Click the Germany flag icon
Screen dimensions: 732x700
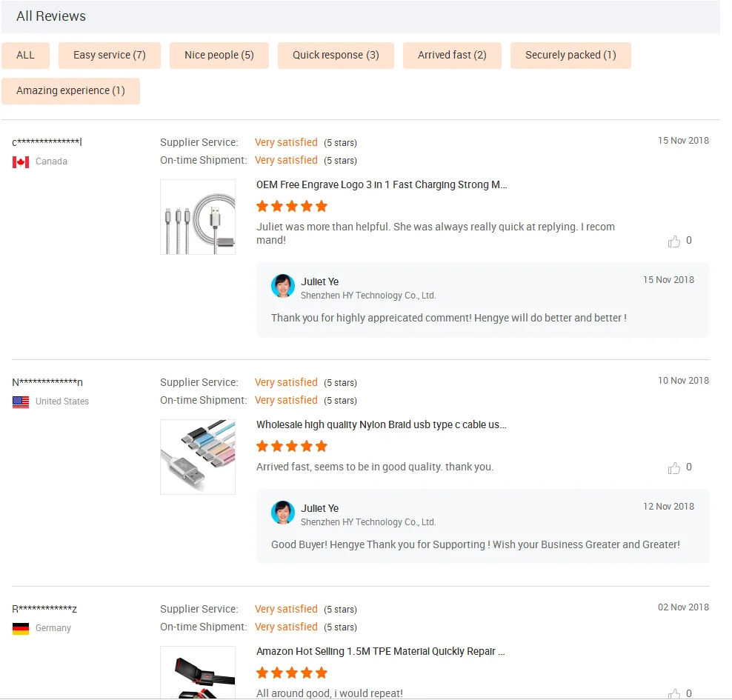pos(21,629)
